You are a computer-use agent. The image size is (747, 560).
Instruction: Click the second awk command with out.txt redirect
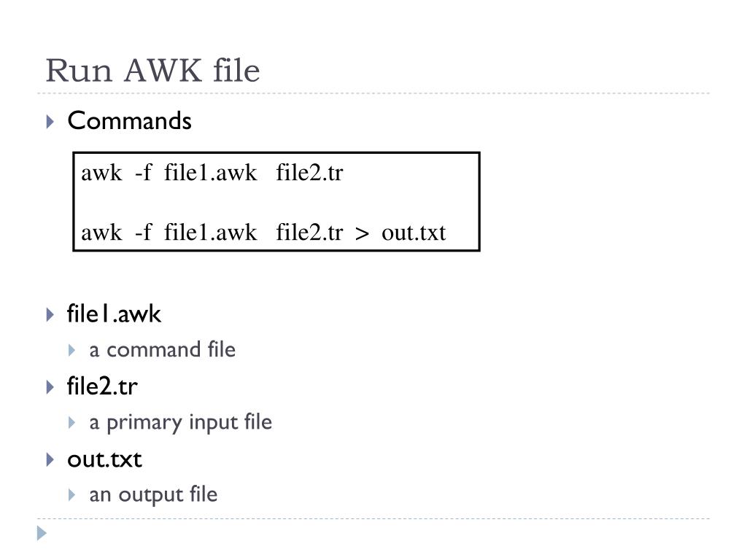[x=263, y=233]
